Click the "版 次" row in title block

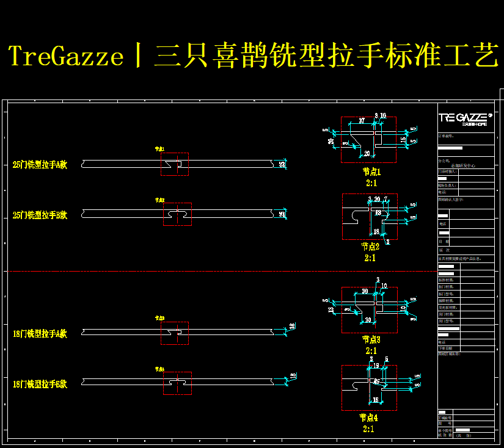tap(466, 250)
